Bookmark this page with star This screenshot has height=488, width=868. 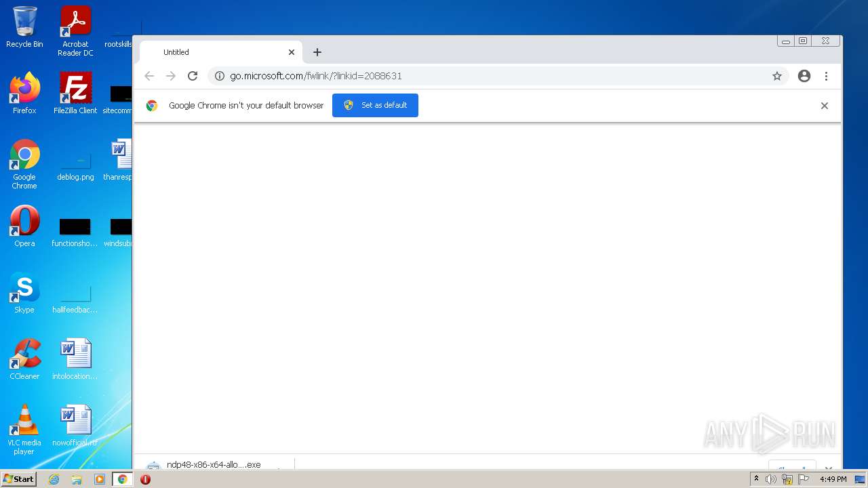click(777, 76)
